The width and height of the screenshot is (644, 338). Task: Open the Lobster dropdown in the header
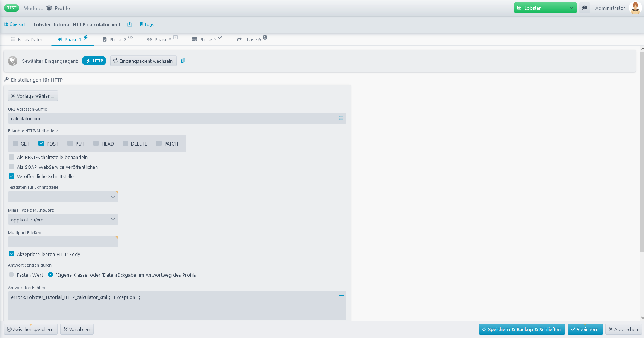click(545, 8)
